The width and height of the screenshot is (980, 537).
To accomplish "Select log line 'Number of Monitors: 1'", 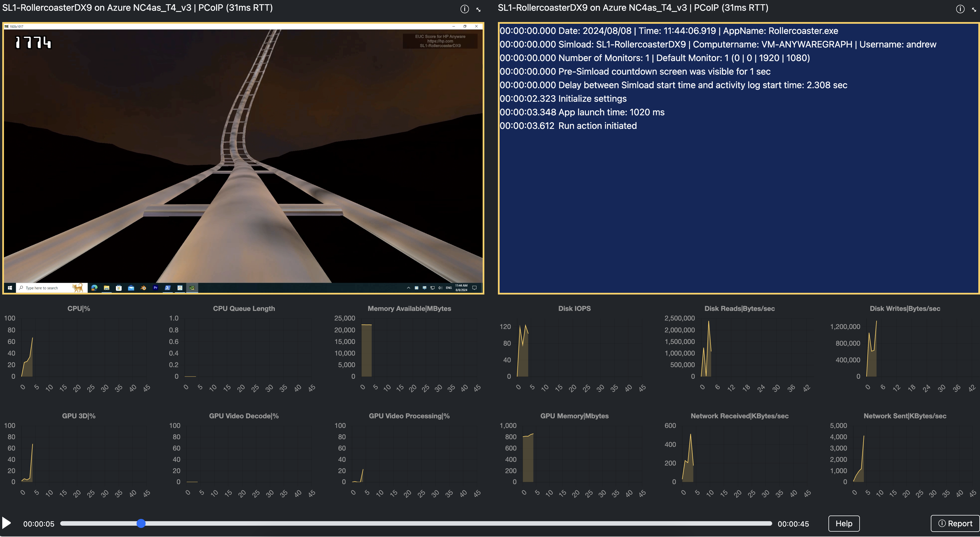I will [655, 58].
